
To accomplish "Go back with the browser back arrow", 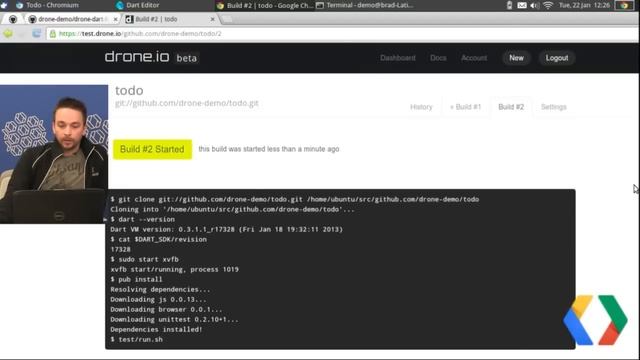I will (8, 33).
